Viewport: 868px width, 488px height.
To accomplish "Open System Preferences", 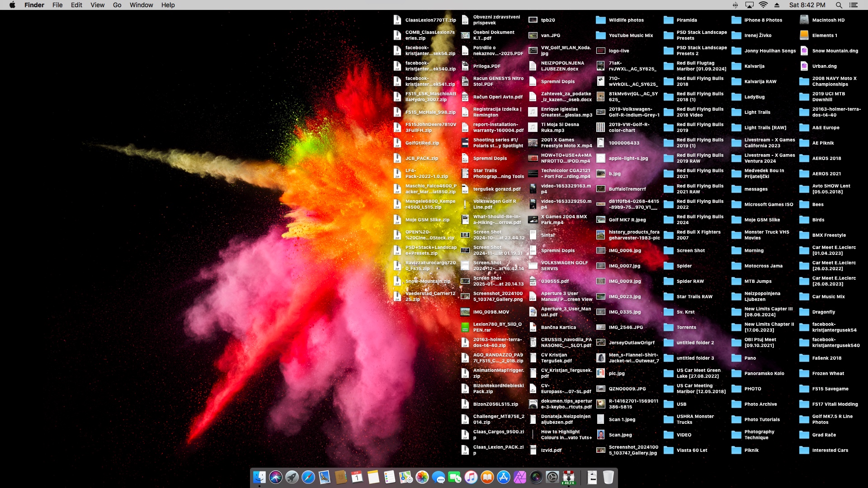I will click(552, 478).
